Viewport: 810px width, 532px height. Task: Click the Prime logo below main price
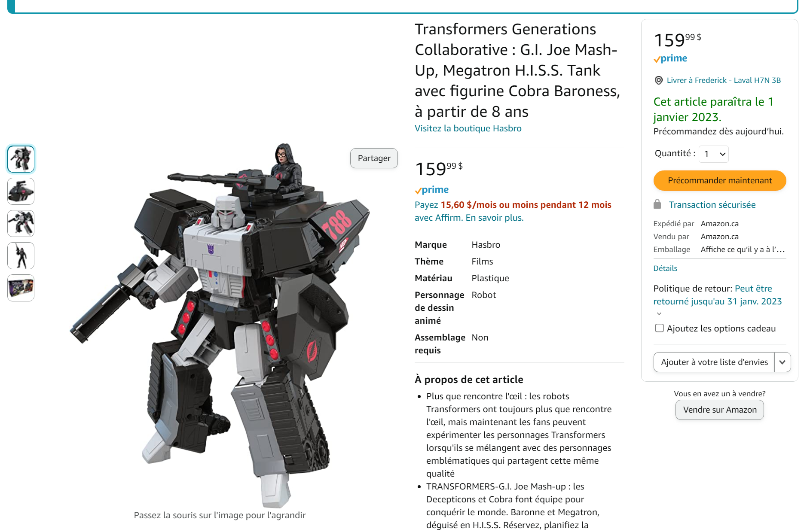pyautogui.click(x=431, y=190)
